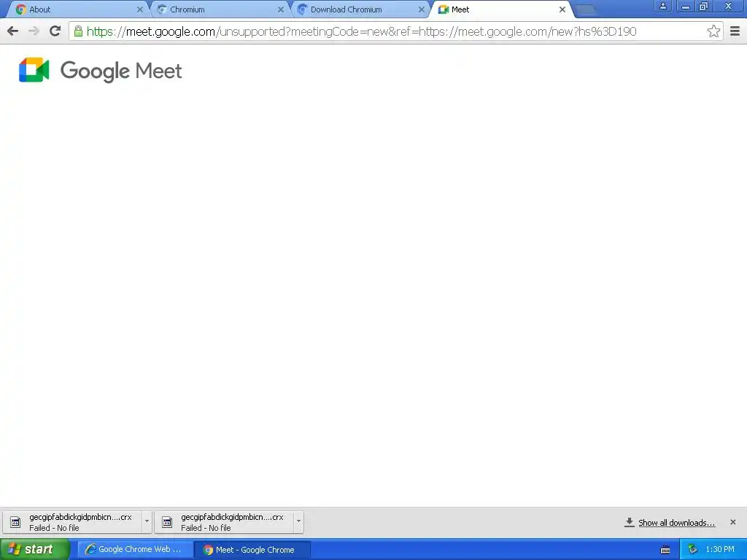Click the Google Meet title text
This screenshot has height=560, width=747.
tap(121, 71)
